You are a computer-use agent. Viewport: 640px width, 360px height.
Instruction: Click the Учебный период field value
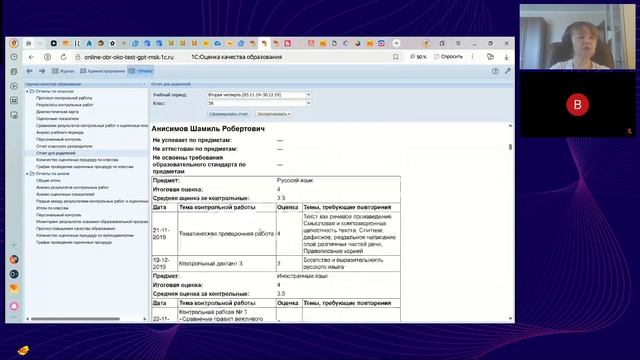click(256, 95)
